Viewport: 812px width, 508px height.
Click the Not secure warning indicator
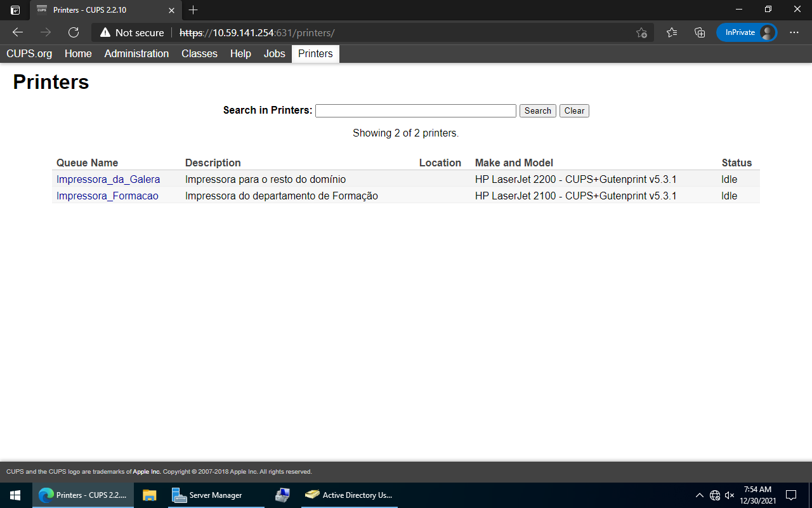[132, 32]
